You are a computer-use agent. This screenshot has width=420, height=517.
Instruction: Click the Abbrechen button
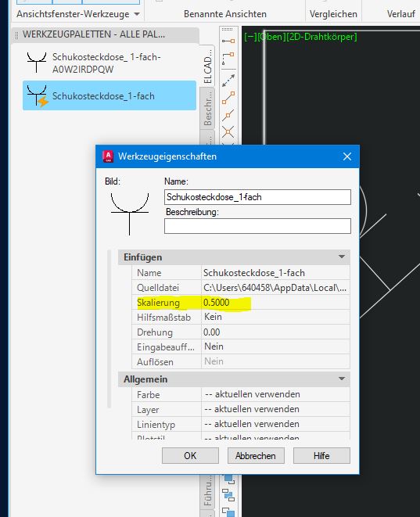click(256, 456)
